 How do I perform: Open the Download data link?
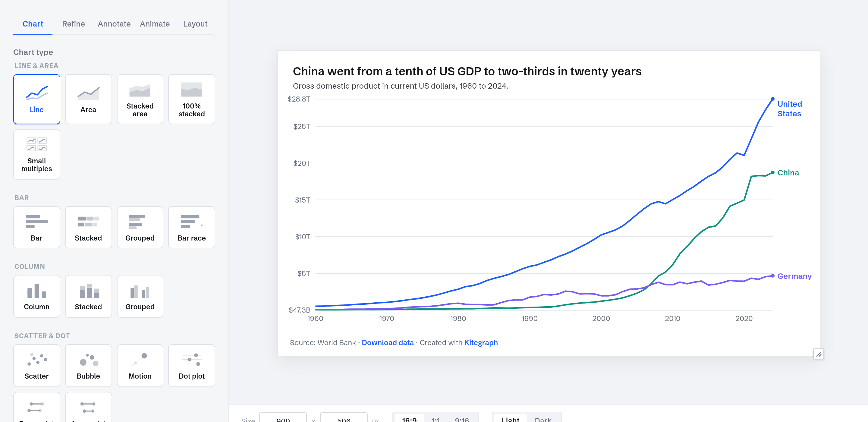388,342
